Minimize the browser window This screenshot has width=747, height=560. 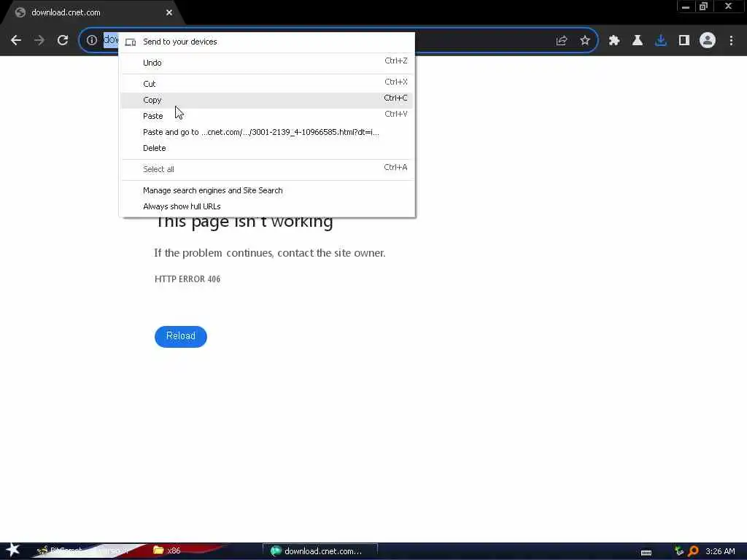point(686,7)
